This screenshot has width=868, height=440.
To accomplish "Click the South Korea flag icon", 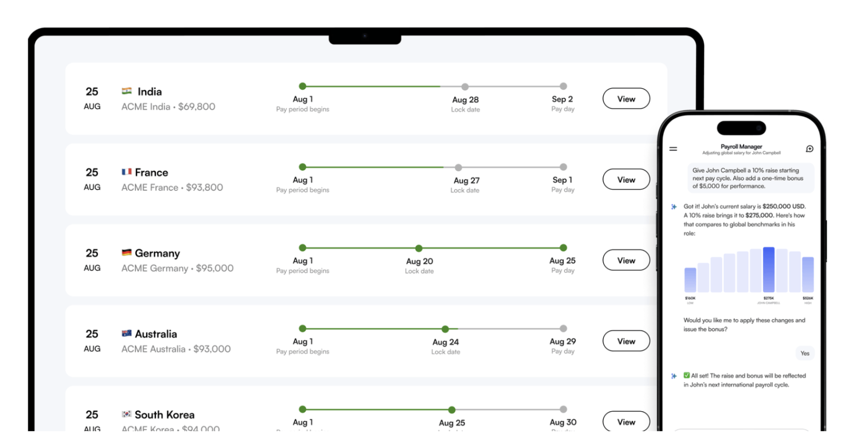I will click(126, 414).
